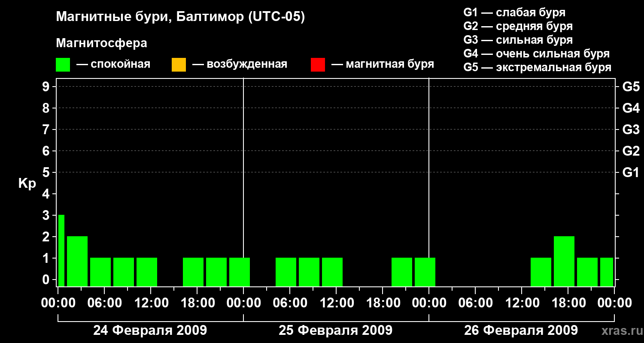
Task: Click the red 'магнитная буря' legend swatch
Action: click(318, 65)
